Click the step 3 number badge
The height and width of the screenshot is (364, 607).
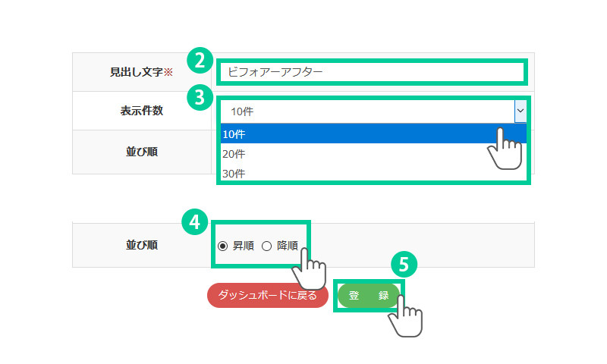pyautogui.click(x=197, y=98)
